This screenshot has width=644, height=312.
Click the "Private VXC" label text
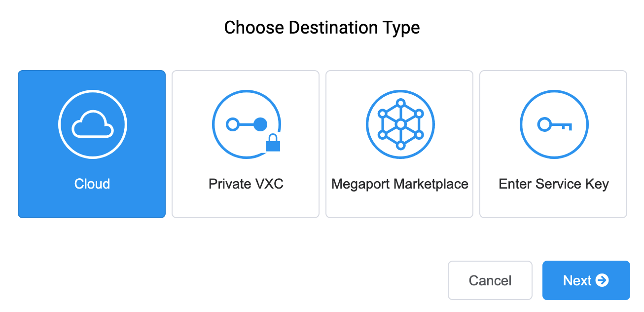pos(246,184)
